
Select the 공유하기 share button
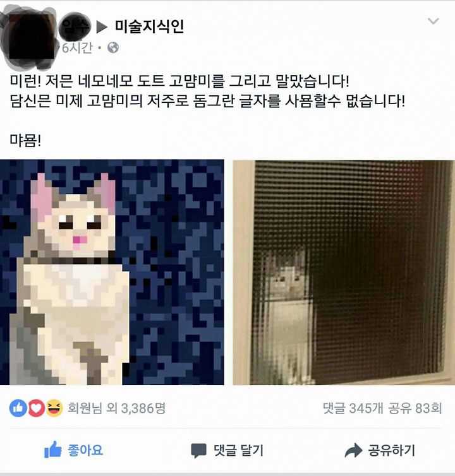[380, 450]
